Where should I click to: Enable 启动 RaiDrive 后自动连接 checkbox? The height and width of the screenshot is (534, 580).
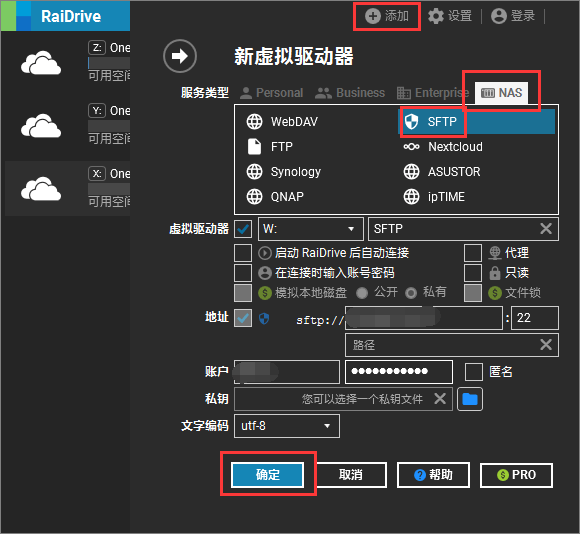(x=243, y=253)
